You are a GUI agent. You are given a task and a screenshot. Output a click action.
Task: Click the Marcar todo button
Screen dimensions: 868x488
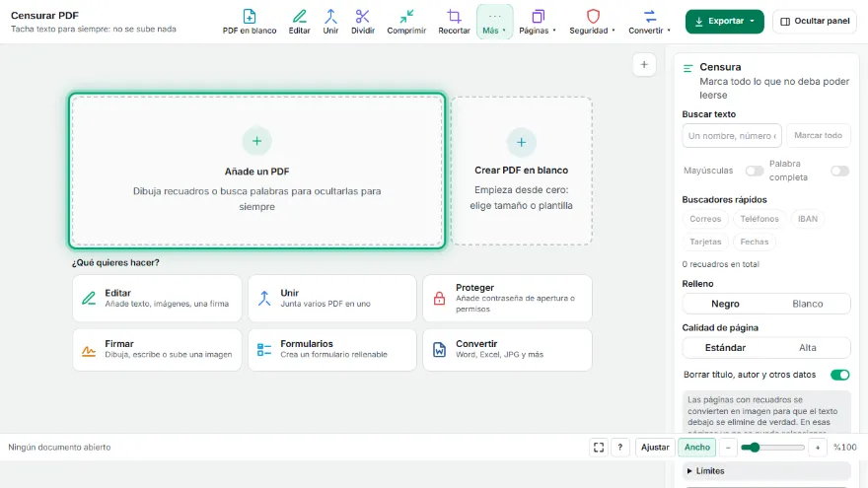pyautogui.click(x=818, y=136)
